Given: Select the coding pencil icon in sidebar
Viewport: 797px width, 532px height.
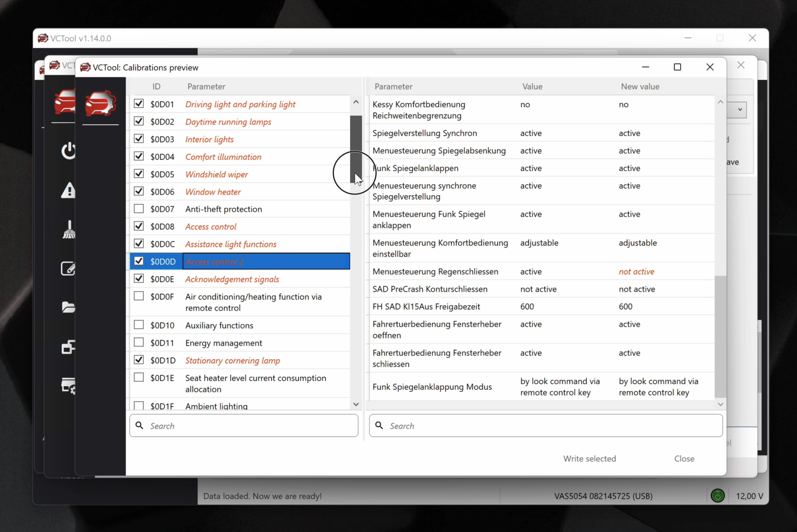Looking at the screenshot, I should pyautogui.click(x=68, y=268).
